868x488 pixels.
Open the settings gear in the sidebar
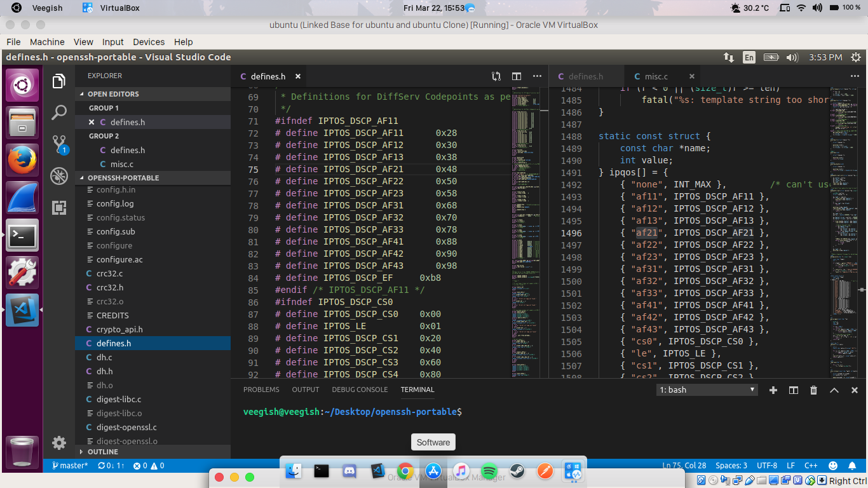(58, 443)
